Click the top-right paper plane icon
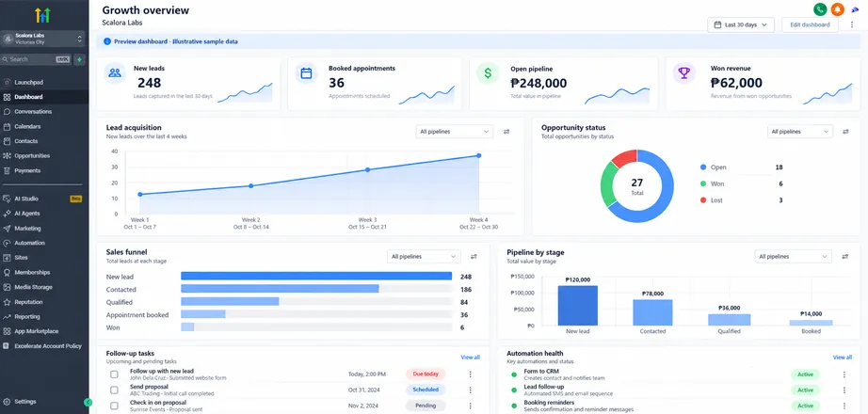The width and height of the screenshot is (868, 414). pos(855,10)
